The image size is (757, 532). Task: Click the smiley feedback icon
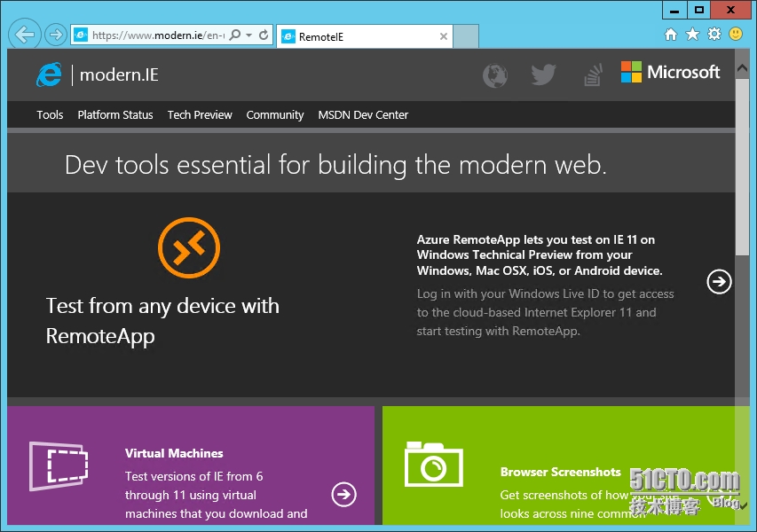click(x=736, y=34)
